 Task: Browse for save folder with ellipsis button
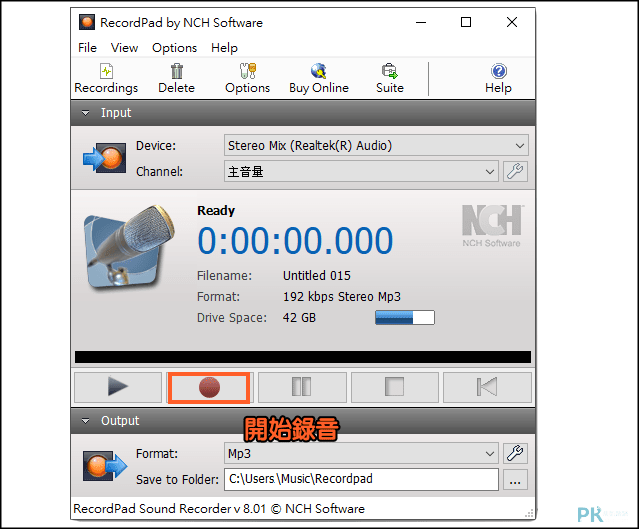[x=515, y=480]
